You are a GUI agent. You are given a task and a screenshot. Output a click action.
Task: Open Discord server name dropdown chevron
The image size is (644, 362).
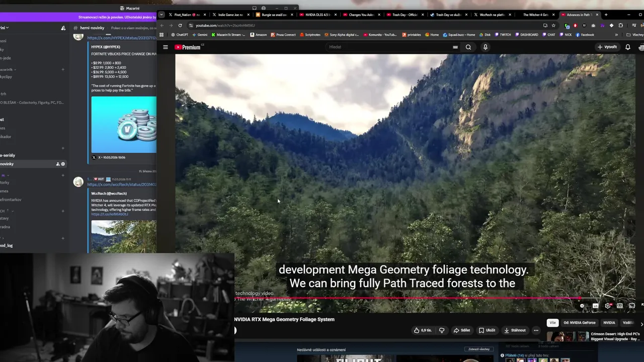pyautogui.click(x=8, y=28)
